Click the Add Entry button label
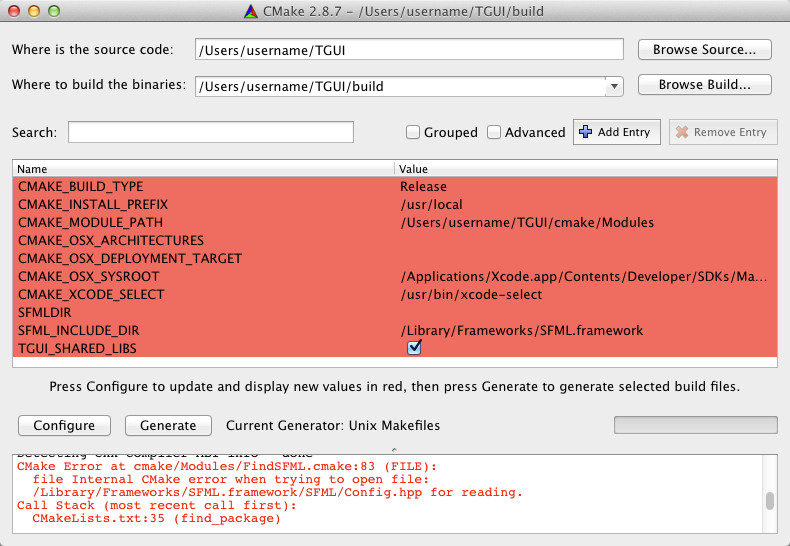This screenshot has width=790, height=546. [624, 132]
